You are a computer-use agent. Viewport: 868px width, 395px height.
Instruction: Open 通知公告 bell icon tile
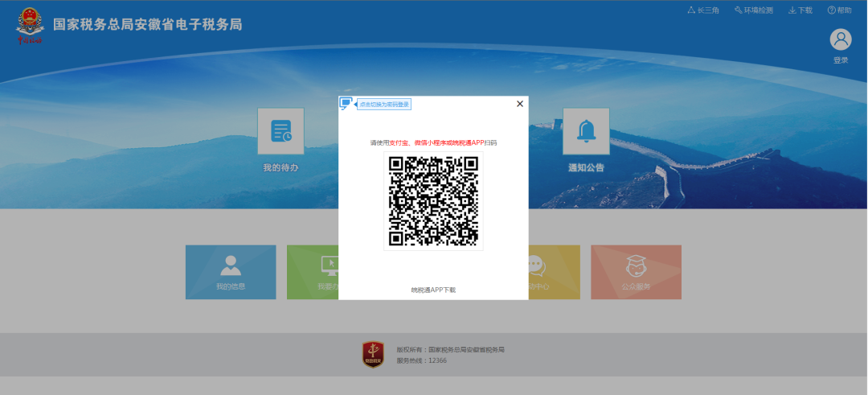pyautogui.click(x=586, y=131)
